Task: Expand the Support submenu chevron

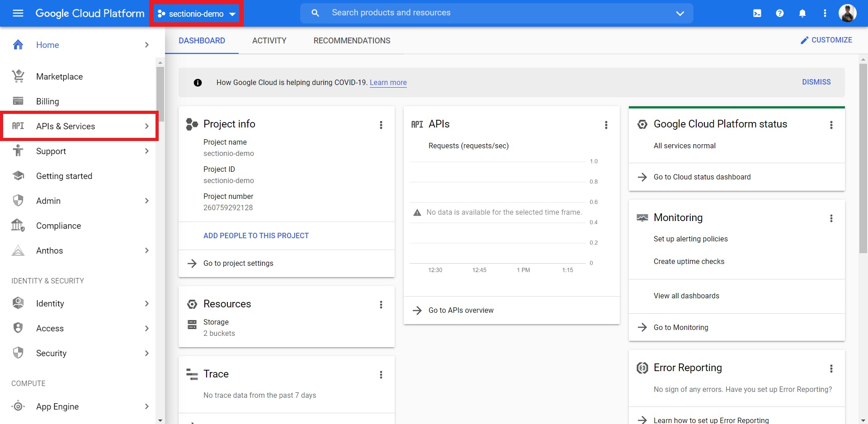Action: pos(146,151)
